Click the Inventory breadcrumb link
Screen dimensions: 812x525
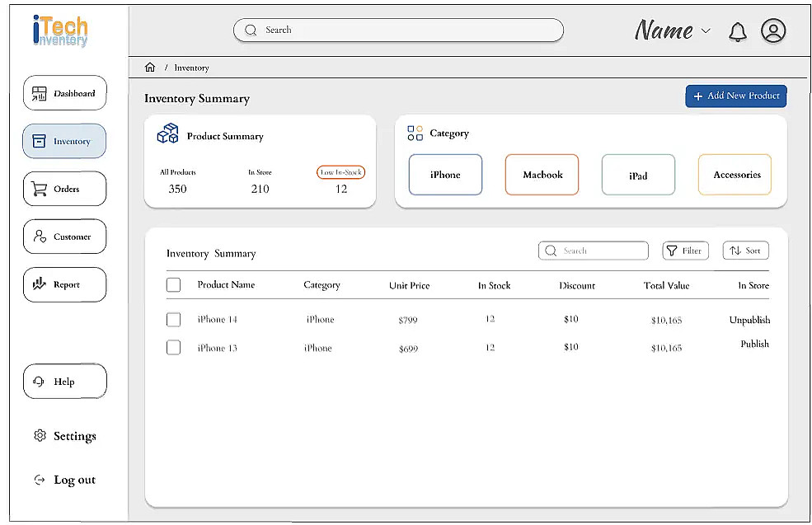(x=191, y=68)
